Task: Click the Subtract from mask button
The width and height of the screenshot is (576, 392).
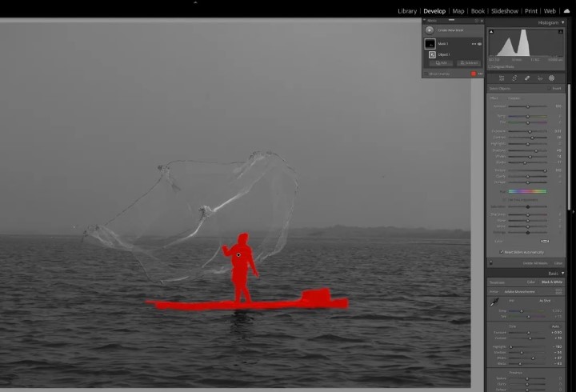Action: pyautogui.click(x=469, y=63)
